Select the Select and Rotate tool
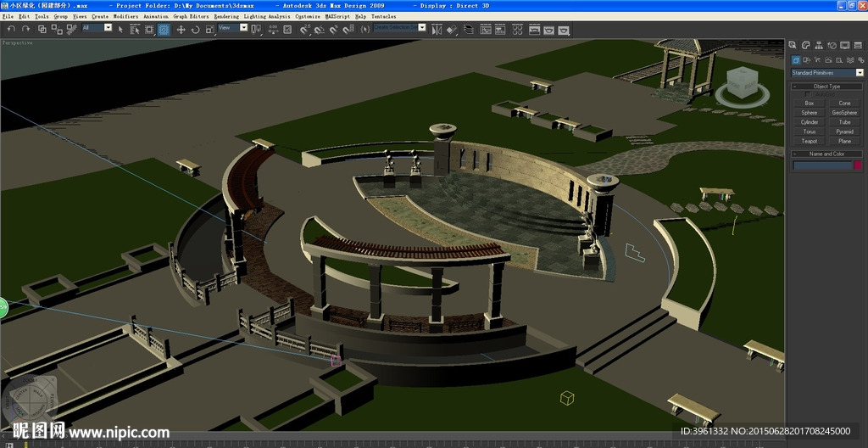The width and height of the screenshot is (868, 448). coord(195,29)
